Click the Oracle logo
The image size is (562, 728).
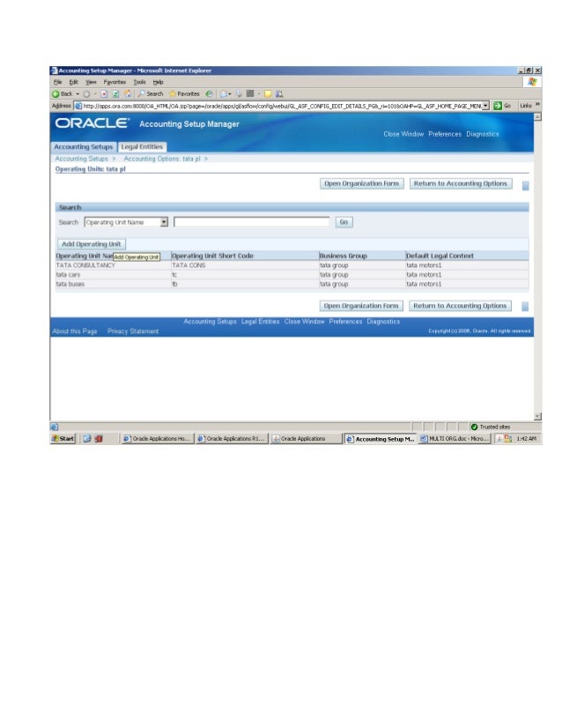(92, 123)
